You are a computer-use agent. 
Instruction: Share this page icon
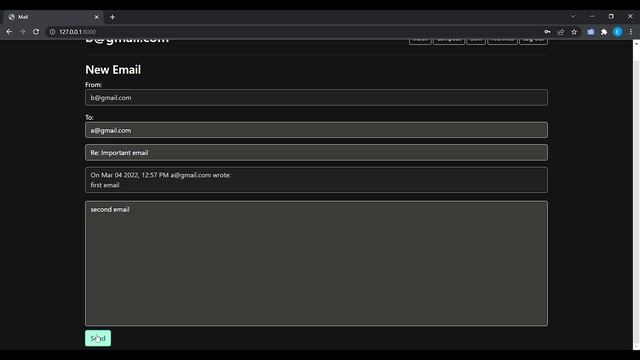pyautogui.click(x=560, y=31)
